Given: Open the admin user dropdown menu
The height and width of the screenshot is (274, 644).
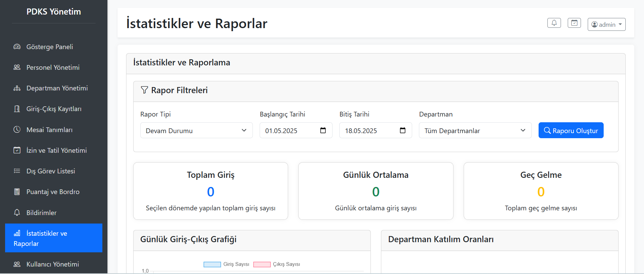Looking at the screenshot, I should (606, 24).
